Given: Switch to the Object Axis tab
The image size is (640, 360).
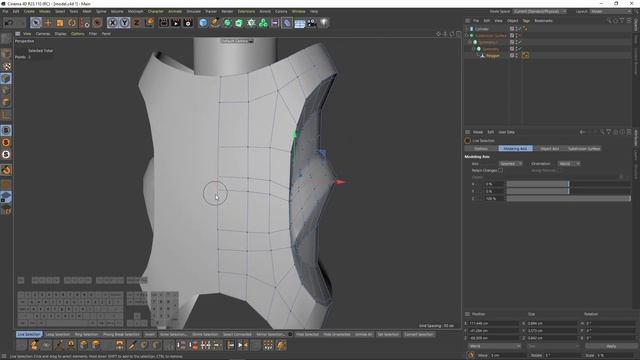Looking at the screenshot, I should 549,149.
